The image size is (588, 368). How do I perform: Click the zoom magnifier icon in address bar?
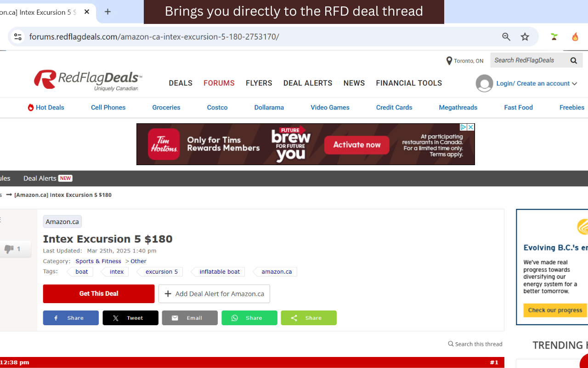pos(506,37)
